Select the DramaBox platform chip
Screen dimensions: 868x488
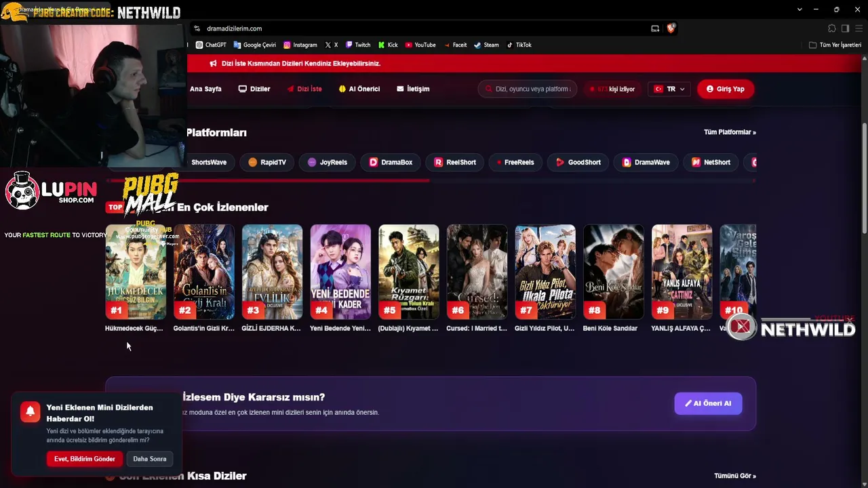(391, 162)
